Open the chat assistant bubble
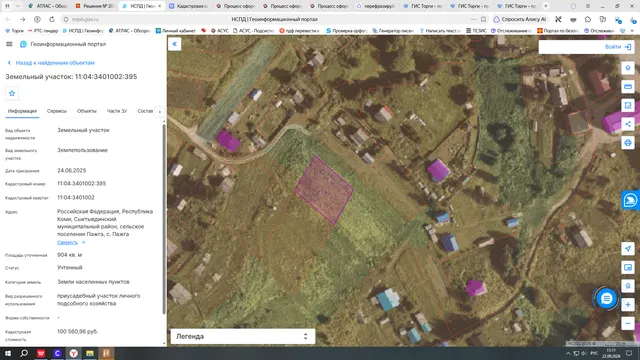Image resolution: width=640 pixels, height=360 pixels. 606,299
